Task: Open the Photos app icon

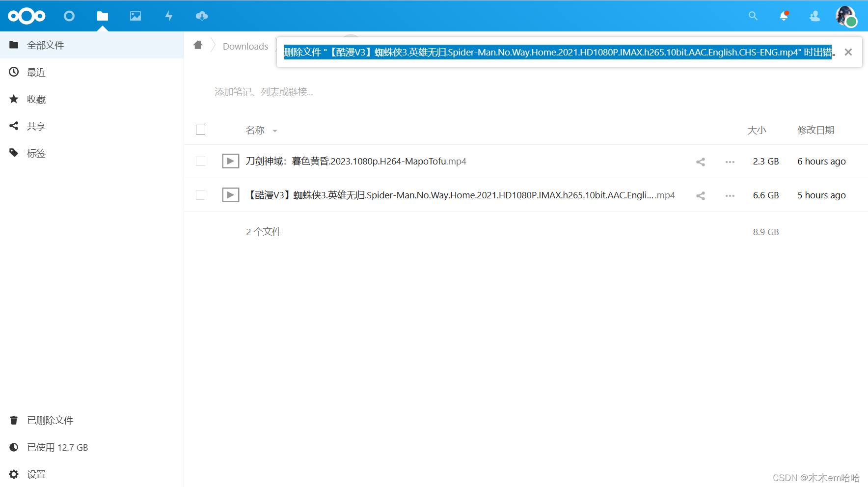Action: [x=136, y=16]
